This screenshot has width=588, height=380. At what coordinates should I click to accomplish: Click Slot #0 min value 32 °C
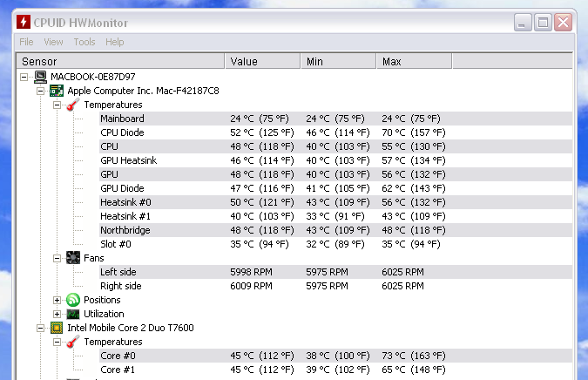(x=335, y=244)
